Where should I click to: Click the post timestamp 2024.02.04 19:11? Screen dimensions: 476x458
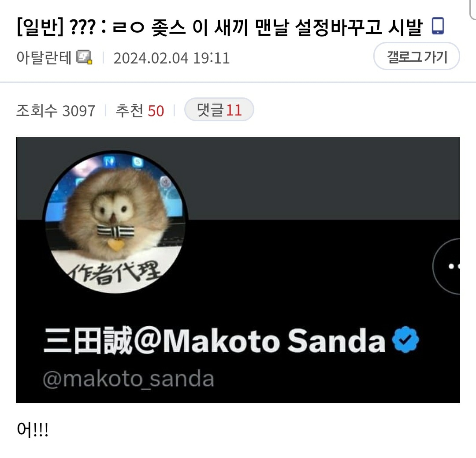click(171, 58)
